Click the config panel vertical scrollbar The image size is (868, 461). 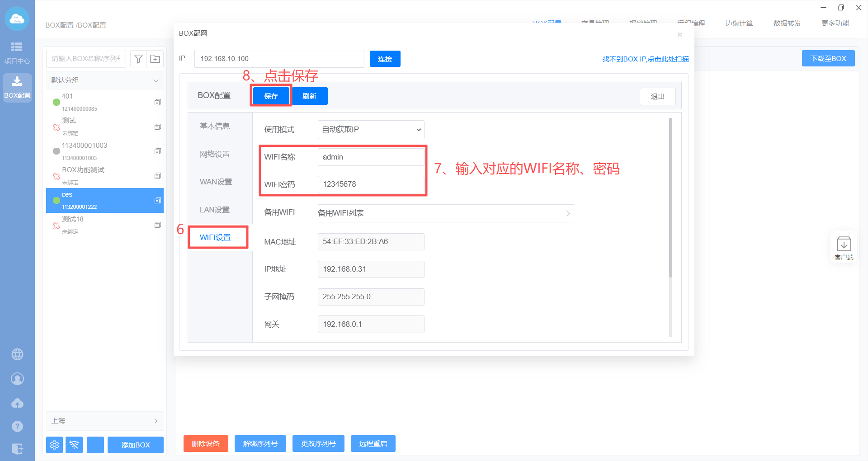(670, 199)
